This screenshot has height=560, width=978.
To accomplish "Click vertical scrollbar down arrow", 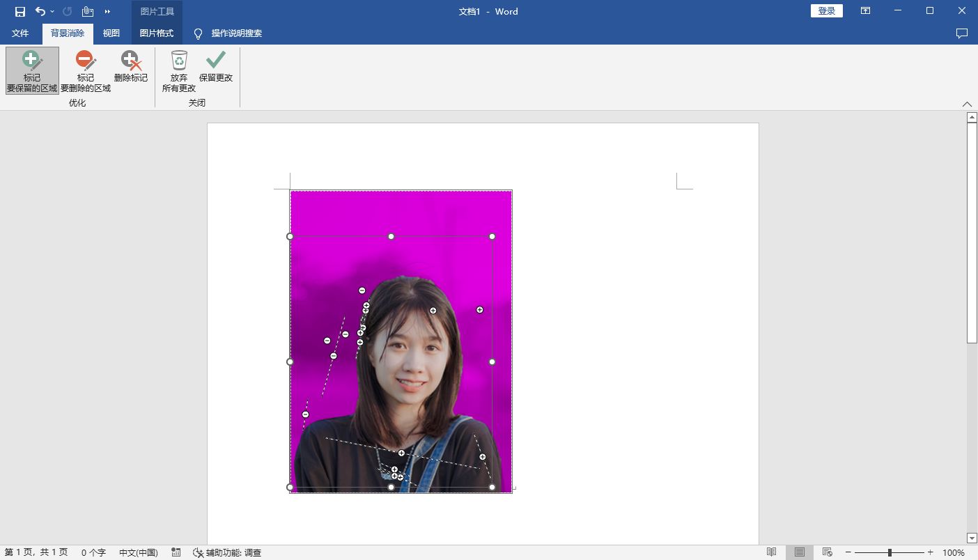I will pyautogui.click(x=972, y=538).
